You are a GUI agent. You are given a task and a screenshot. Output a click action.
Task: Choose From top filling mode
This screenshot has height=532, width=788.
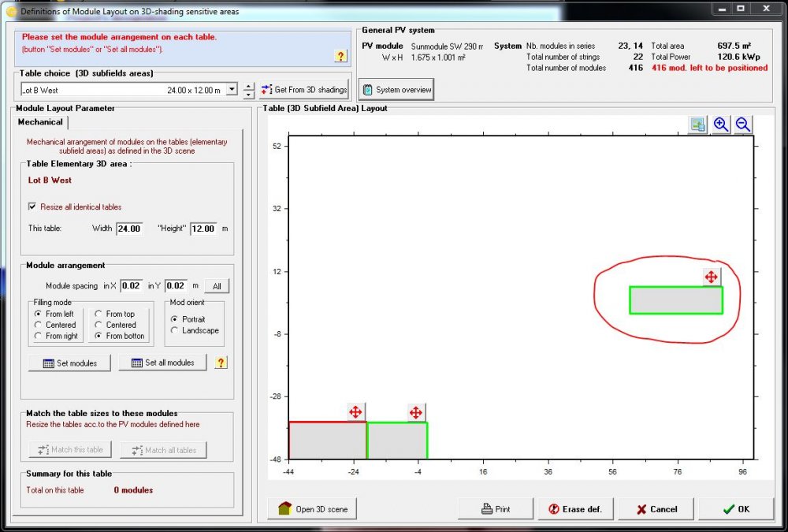[99, 314]
